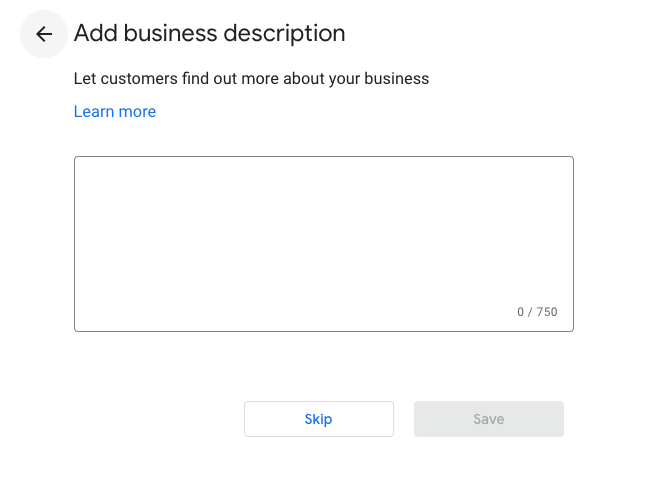The height and width of the screenshot is (478, 648).
Task: Click 'your business' in the subtitle text
Action: point(379,78)
